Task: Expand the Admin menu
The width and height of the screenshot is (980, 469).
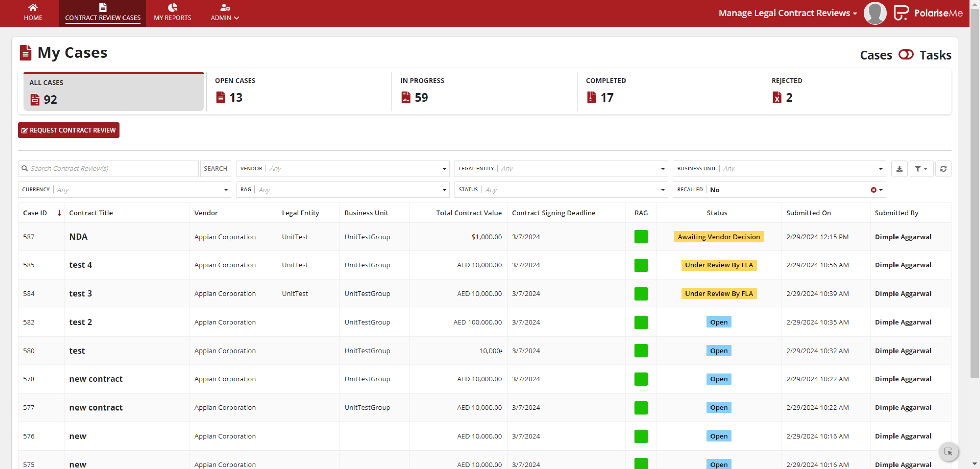Action: point(225,13)
